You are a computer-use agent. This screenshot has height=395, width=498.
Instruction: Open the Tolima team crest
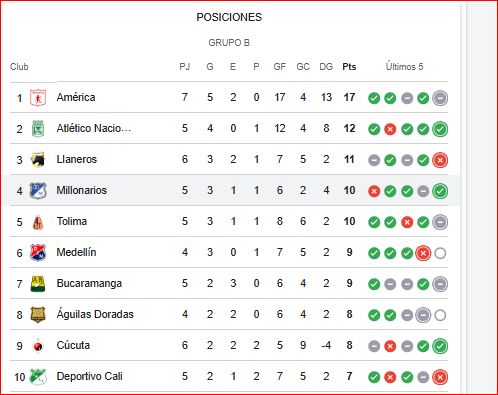click(38, 221)
